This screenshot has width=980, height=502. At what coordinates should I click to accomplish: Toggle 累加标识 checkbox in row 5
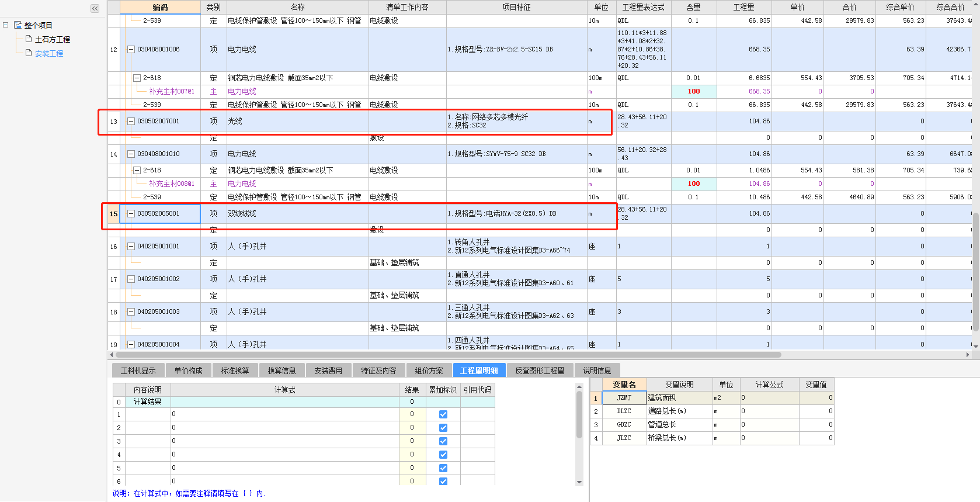pos(443,468)
